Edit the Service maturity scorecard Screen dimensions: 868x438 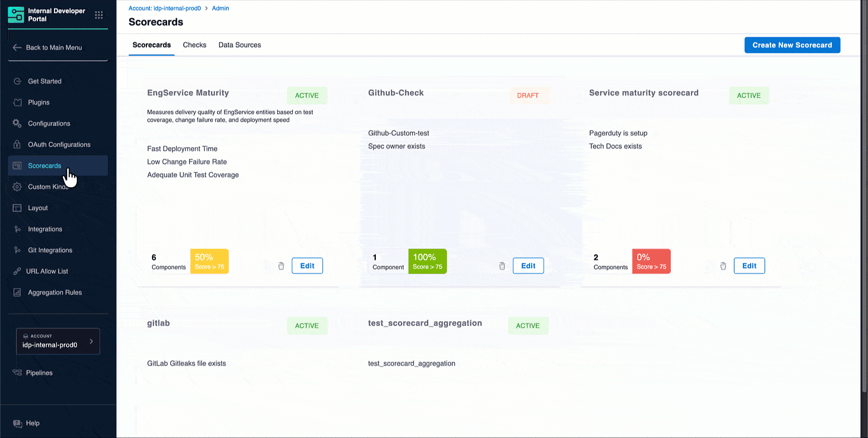tap(749, 266)
